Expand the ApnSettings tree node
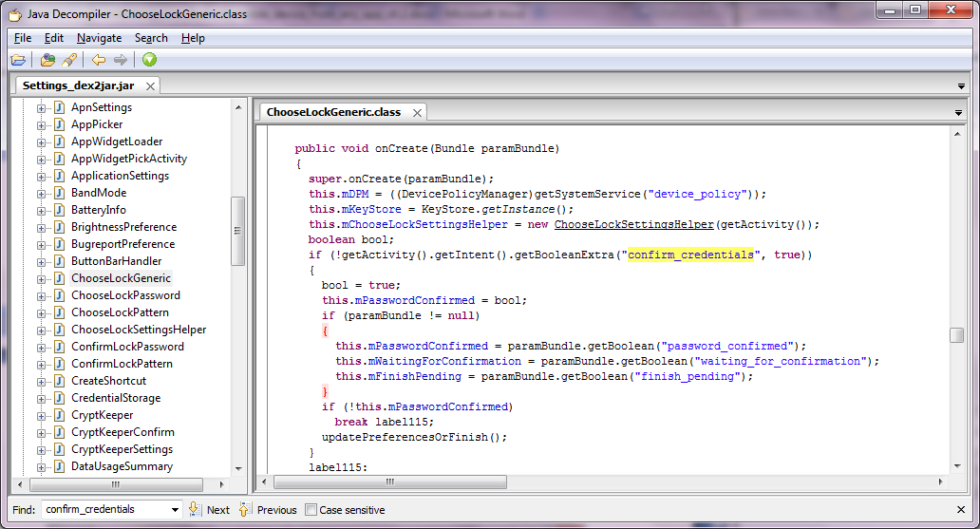The height and width of the screenshot is (529, 980). click(x=41, y=108)
